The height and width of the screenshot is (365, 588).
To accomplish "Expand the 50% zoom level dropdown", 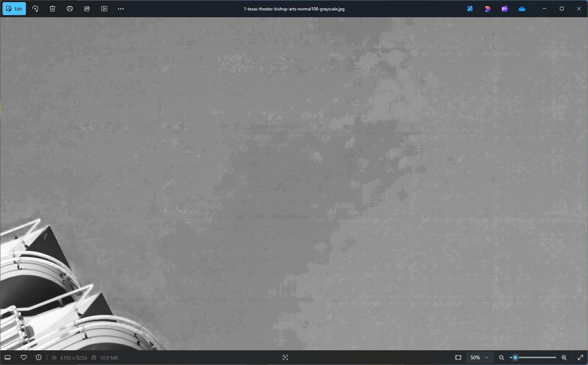I will click(479, 357).
